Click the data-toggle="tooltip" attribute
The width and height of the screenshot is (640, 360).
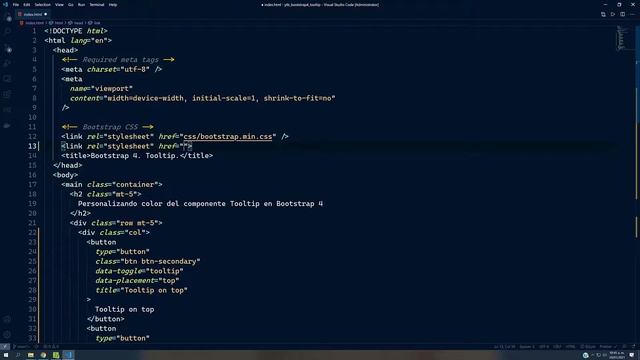[x=139, y=271]
